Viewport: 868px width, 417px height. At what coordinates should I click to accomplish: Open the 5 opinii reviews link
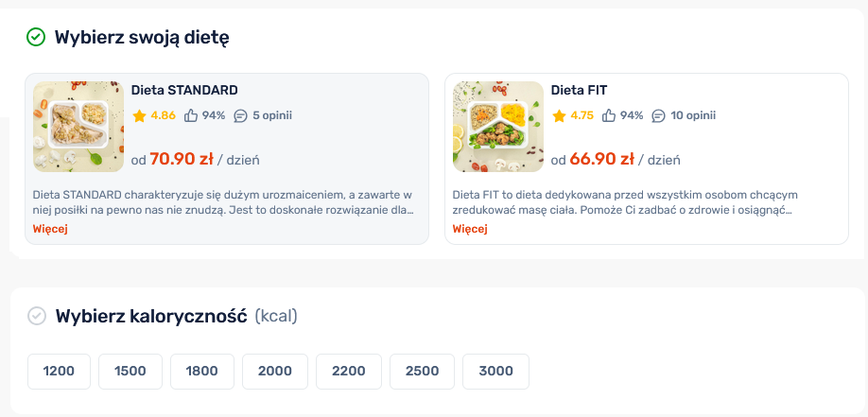coord(272,116)
